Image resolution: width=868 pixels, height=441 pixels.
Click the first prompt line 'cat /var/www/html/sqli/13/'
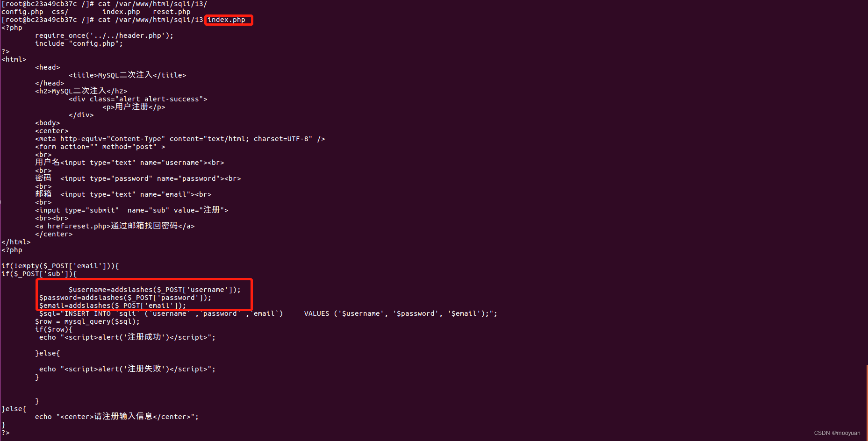(104, 4)
